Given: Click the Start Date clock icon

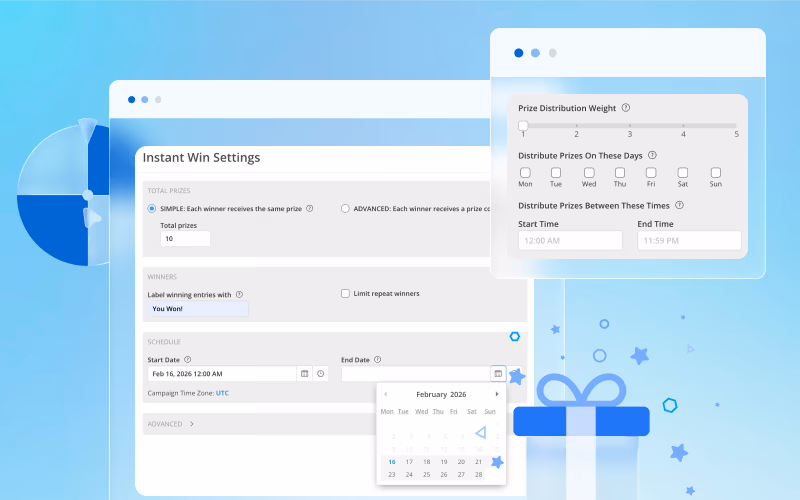Looking at the screenshot, I should coord(320,373).
